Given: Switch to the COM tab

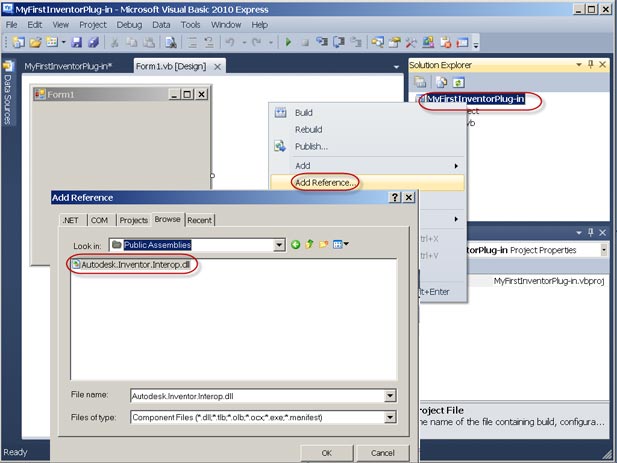Looking at the screenshot, I should click(100, 220).
